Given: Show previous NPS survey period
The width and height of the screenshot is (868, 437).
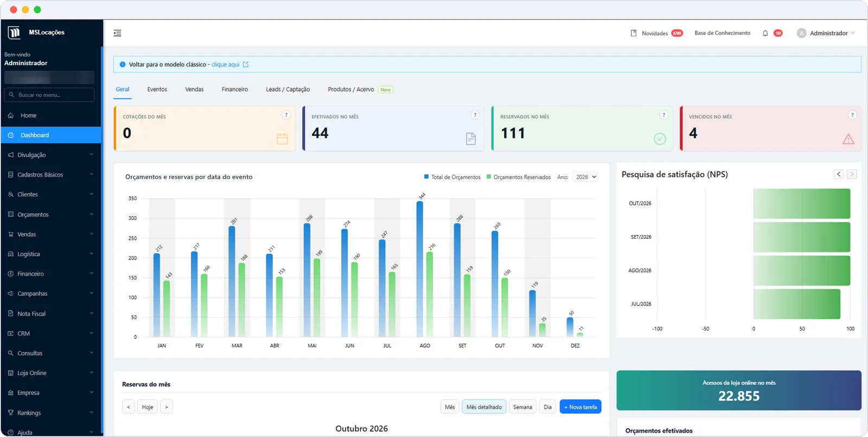Looking at the screenshot, I should click(x=839, y=174).
